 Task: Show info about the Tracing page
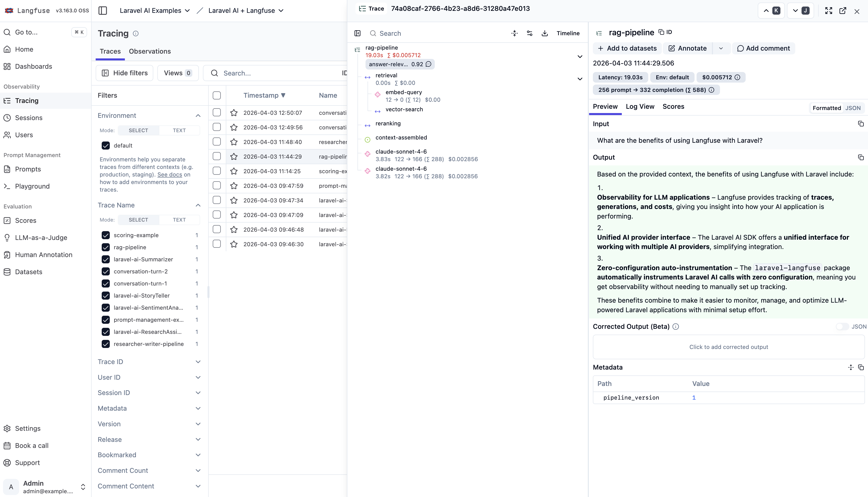point(135,33)
